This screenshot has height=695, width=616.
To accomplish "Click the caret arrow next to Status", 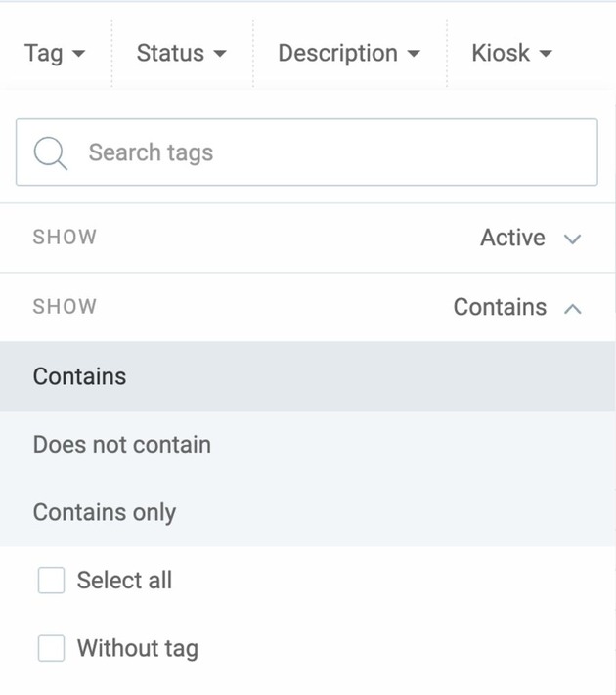I will 220,54.
